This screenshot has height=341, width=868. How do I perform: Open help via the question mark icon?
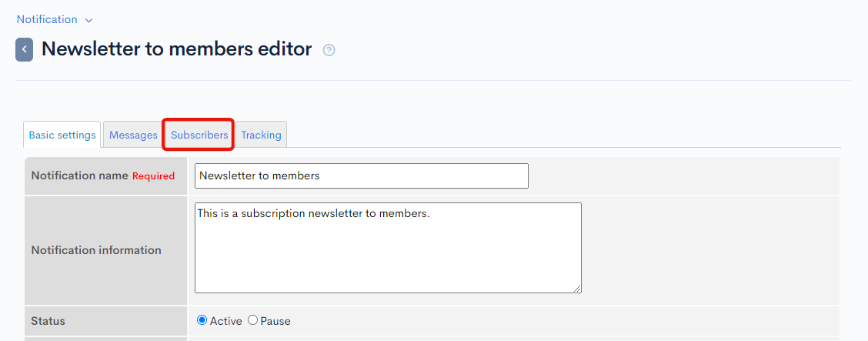click(329, 50)
